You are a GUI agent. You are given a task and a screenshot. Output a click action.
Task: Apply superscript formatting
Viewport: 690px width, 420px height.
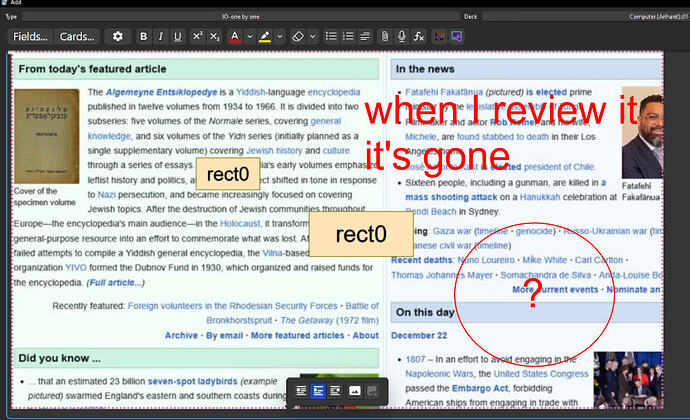pos(197,36)
